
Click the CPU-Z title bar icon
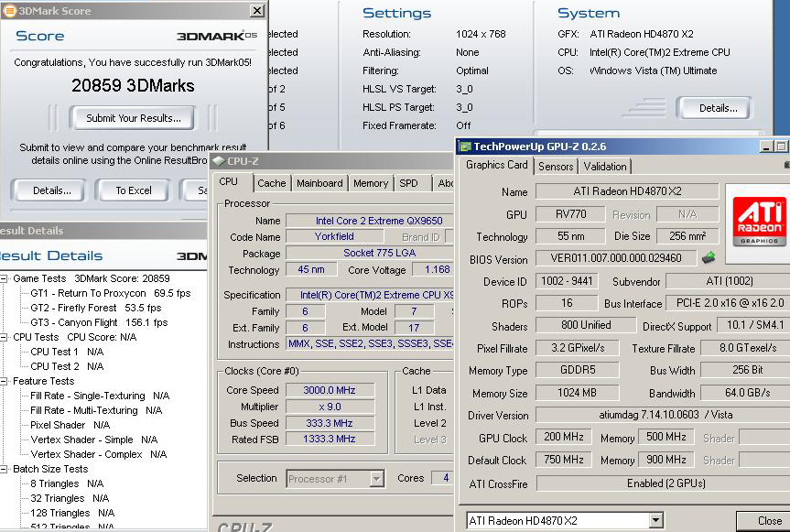(219, 161)
